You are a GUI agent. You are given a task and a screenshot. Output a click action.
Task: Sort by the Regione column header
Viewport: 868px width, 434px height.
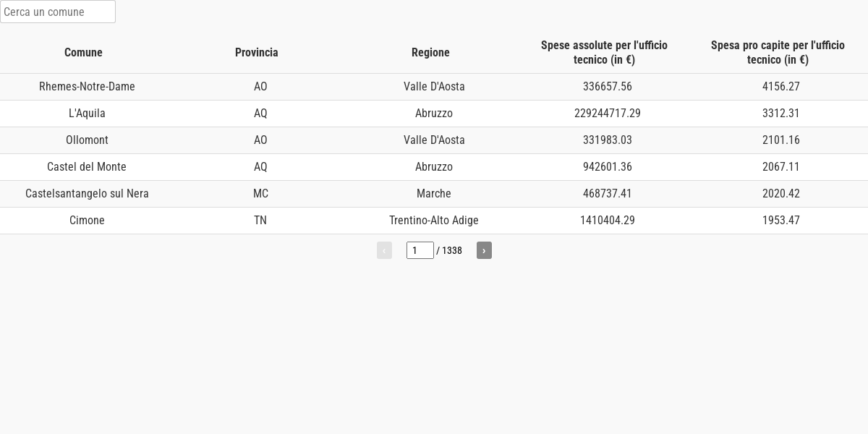[x=430, y=52]
